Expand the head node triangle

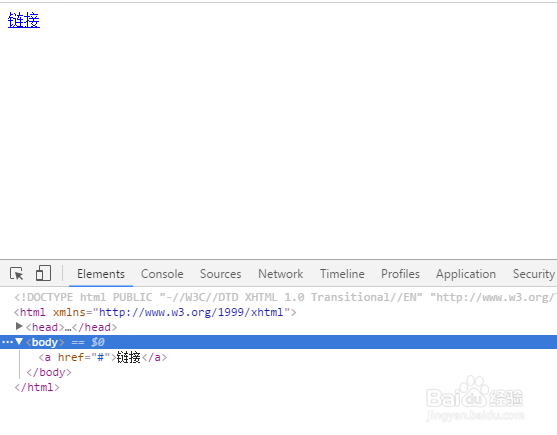click(19, 326)
